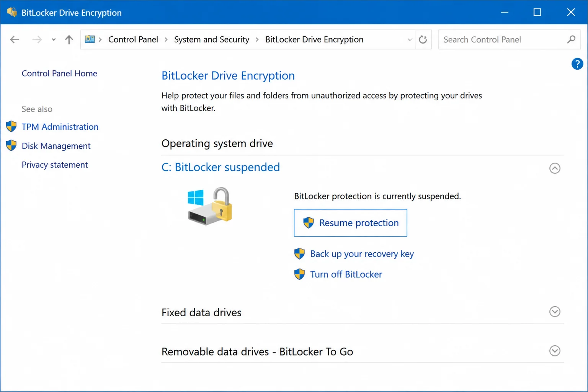
Task: Click the 'See also' label
Action: 37,109
